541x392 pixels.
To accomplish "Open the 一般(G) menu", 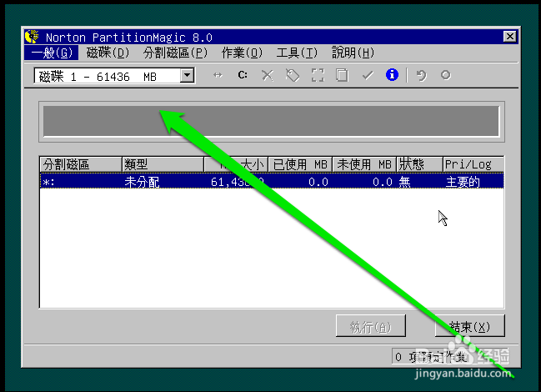I will pyautogui.click(x=52, y=53).
